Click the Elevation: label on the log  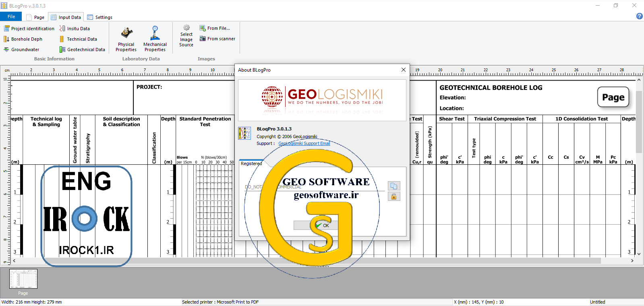point(453,97)
